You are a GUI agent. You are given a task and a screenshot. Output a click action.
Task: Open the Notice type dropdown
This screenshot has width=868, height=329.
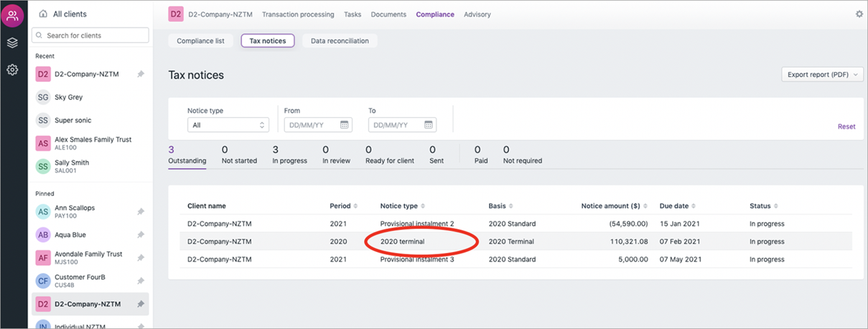[x=228, y=125]
